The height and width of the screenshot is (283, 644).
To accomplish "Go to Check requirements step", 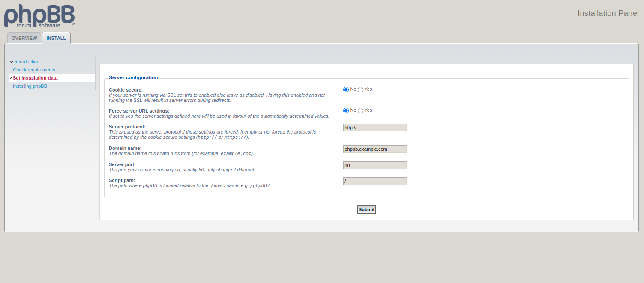I will tap(34, 70).
